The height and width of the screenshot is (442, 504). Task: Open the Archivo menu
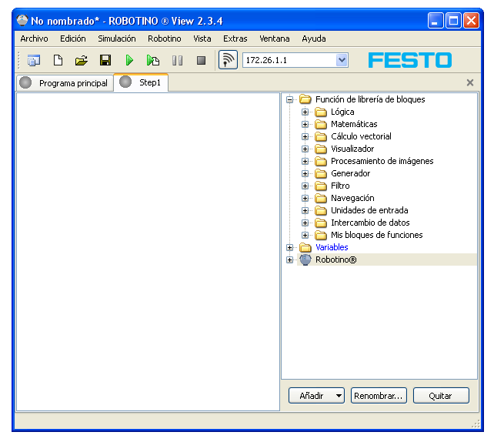[x=34, y=39]
